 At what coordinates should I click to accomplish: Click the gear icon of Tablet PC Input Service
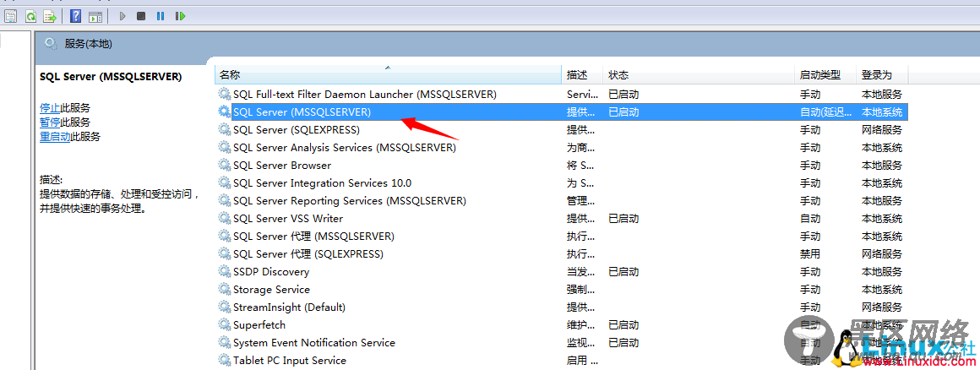tap(224, 360)
